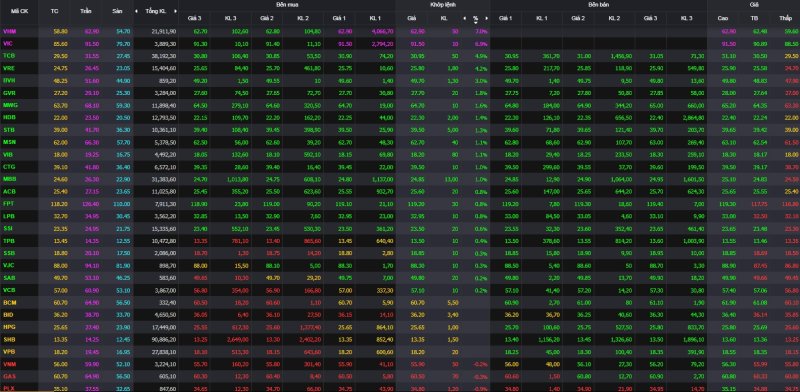Open VHM stock symbol

point(9,31)
